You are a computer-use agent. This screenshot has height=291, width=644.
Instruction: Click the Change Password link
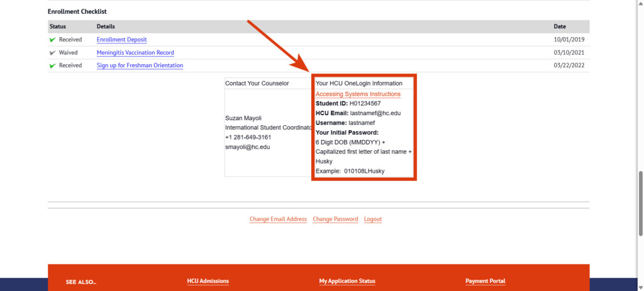pyautogui.click(x=335, y=219)
